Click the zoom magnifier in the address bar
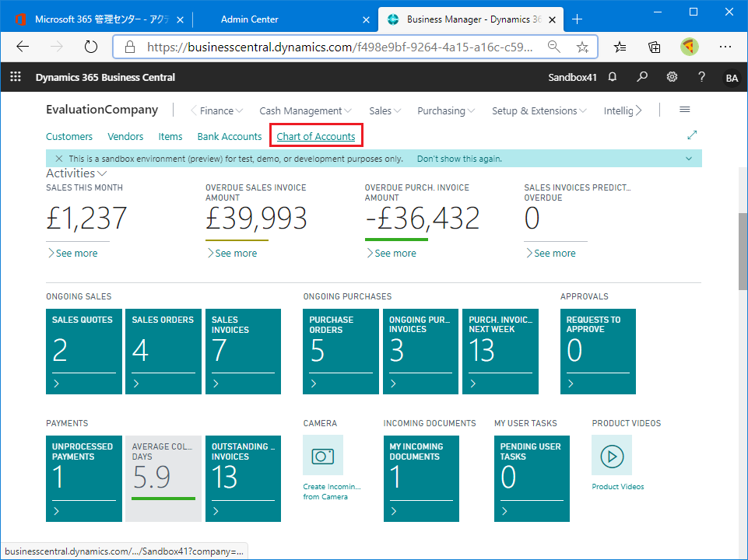Screen dimensions: 748x560 click(554, 47)
